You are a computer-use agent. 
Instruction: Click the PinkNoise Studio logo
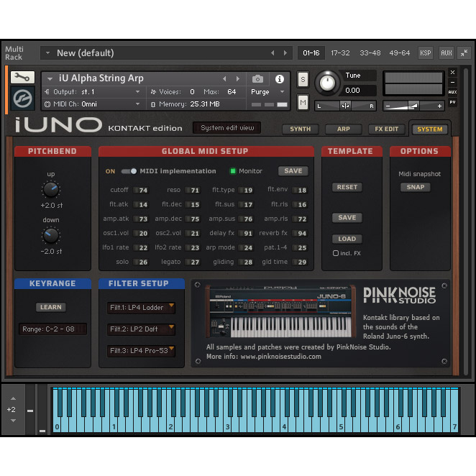pos(400,295)
